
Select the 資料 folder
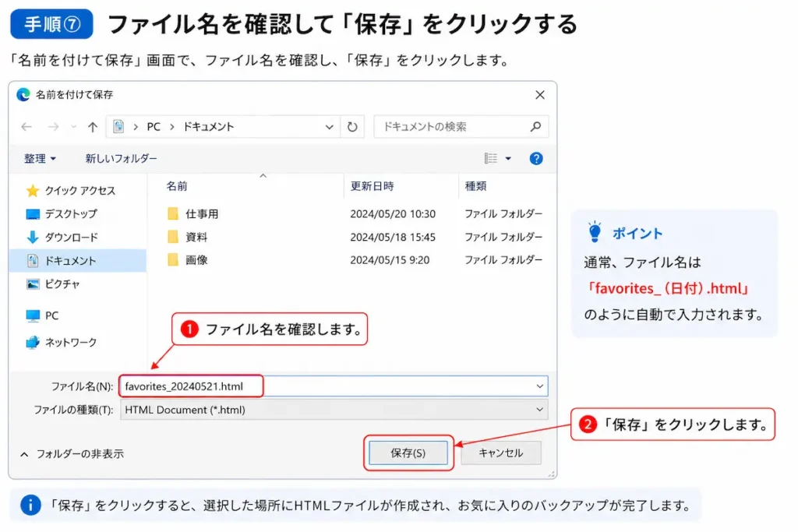pos(196,237)
